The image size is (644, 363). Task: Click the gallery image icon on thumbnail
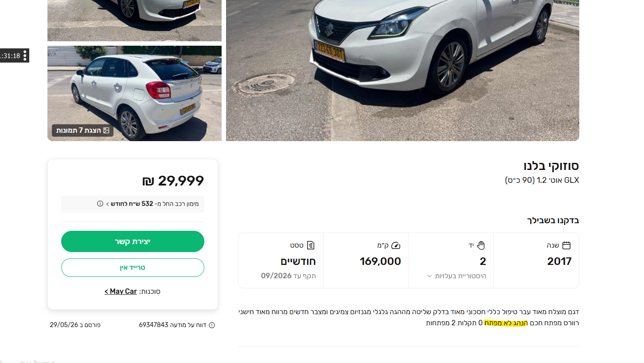tap(106, 130)
